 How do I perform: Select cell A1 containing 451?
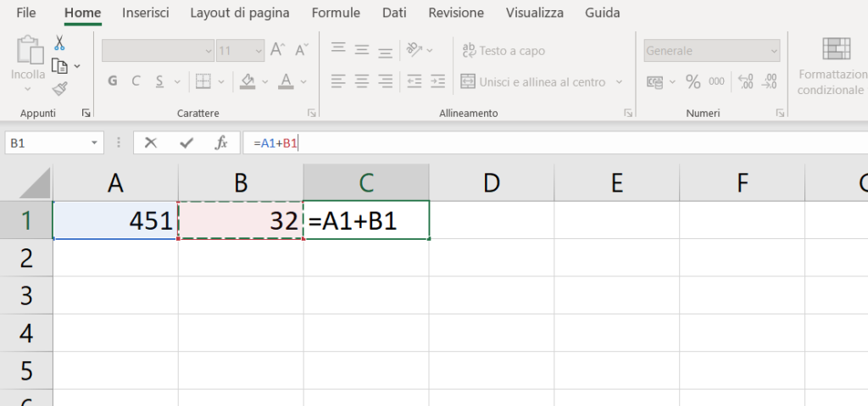[115, 220]
